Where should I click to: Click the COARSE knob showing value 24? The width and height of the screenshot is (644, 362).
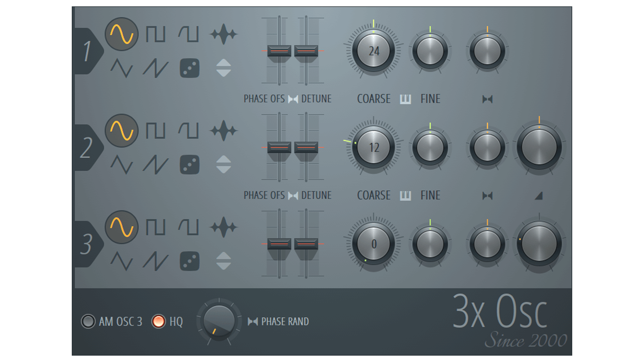373,51
